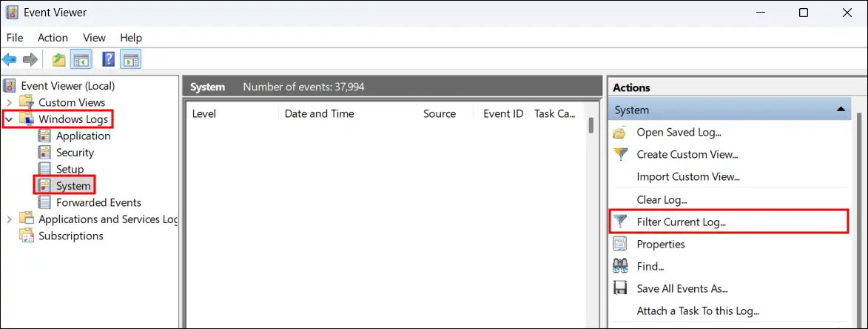This screenshot has width=868, height=329.
Task: Click Clear Log... action
Action: click(662, 199)
